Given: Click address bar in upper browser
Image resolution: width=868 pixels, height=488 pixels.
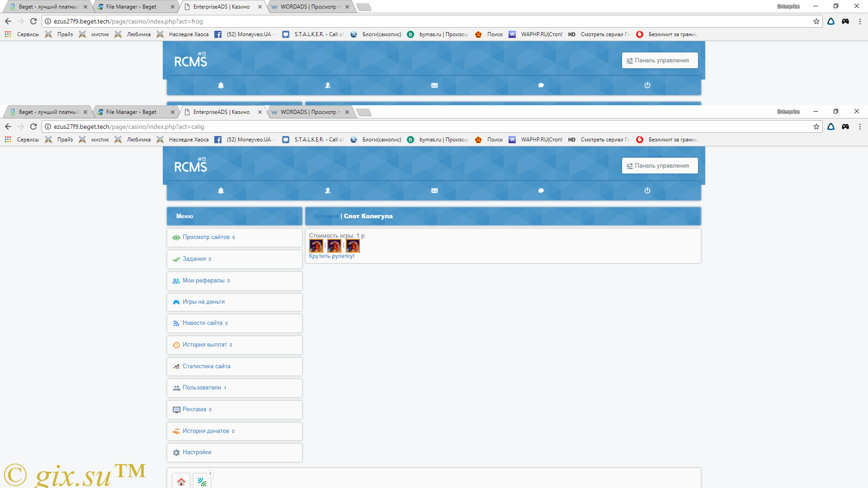Looking at the screenshot, I should tap(432, 21).
